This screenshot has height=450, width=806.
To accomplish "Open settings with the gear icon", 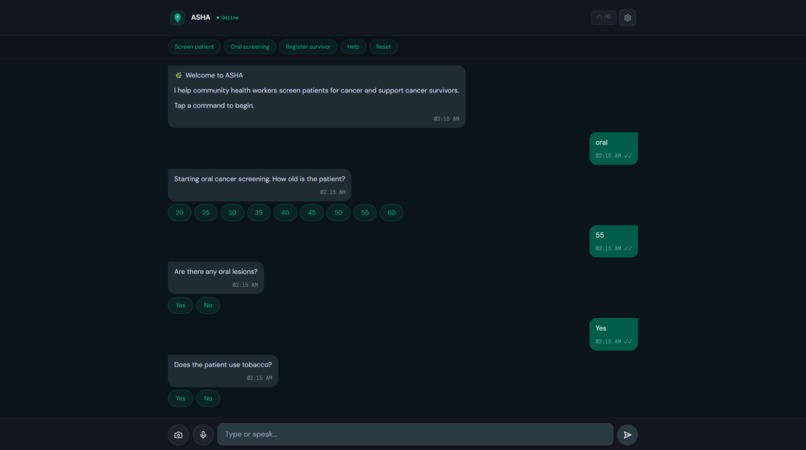I will (627, 17).
